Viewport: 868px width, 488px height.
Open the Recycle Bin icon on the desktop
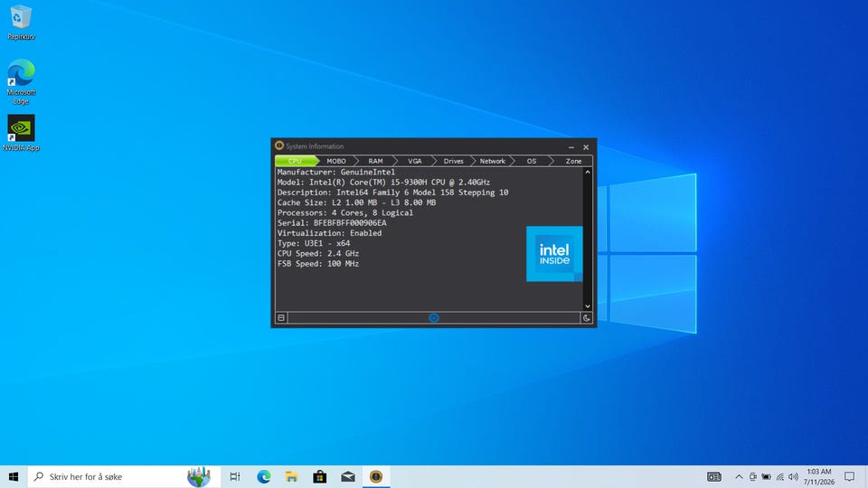click(21, 22)
